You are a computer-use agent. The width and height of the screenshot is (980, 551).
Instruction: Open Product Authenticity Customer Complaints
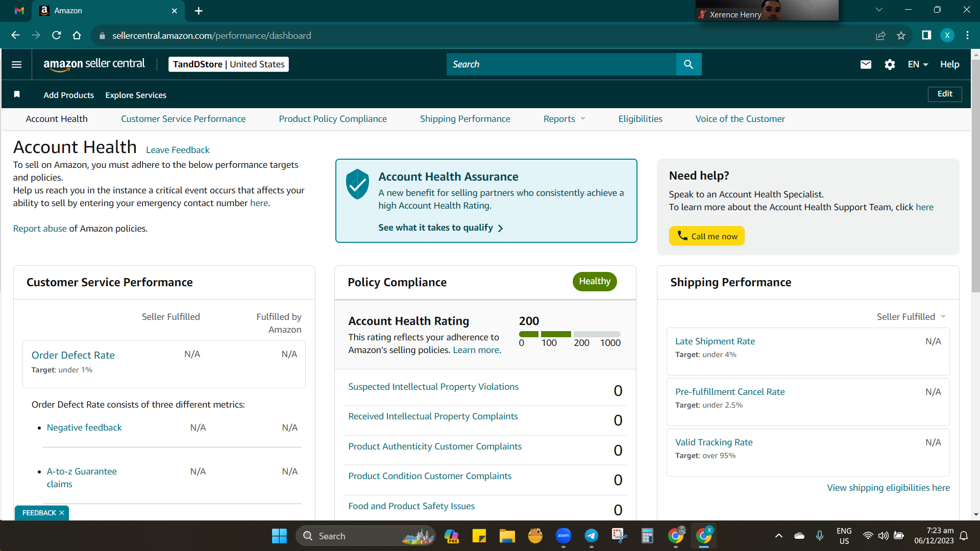tap(435, 446)
